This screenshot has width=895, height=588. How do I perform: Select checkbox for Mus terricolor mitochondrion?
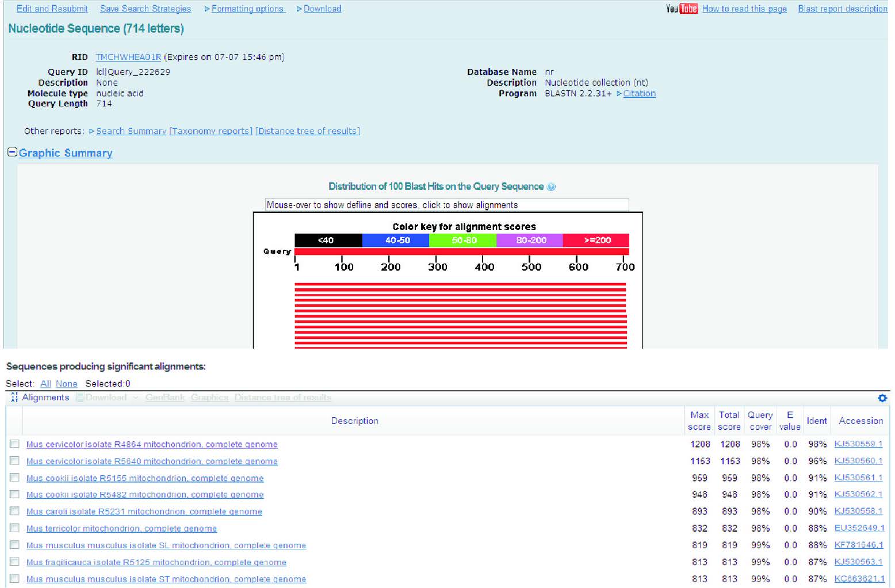pos(14,528)
